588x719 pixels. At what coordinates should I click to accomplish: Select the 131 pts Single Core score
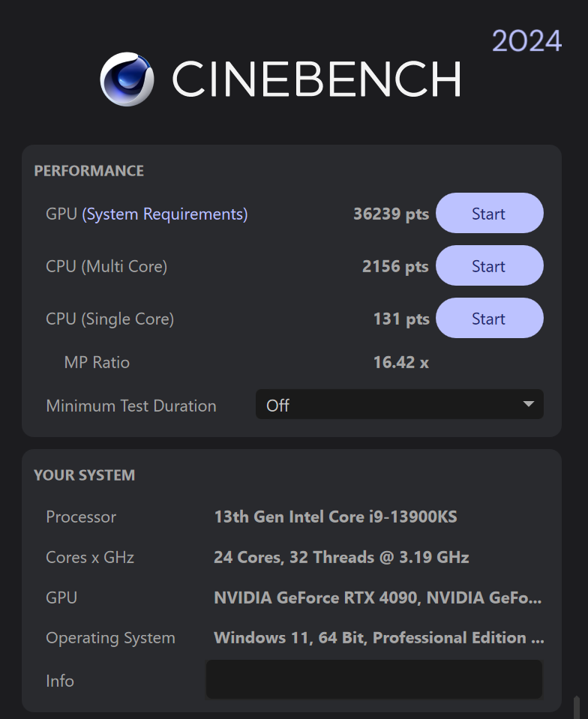coord(401,319)
